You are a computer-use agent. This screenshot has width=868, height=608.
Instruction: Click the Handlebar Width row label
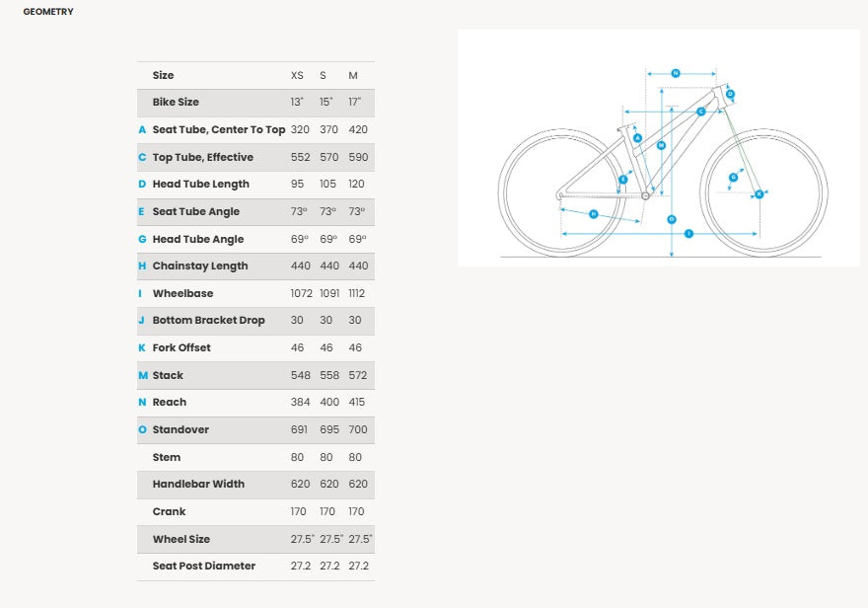(198, 484)
